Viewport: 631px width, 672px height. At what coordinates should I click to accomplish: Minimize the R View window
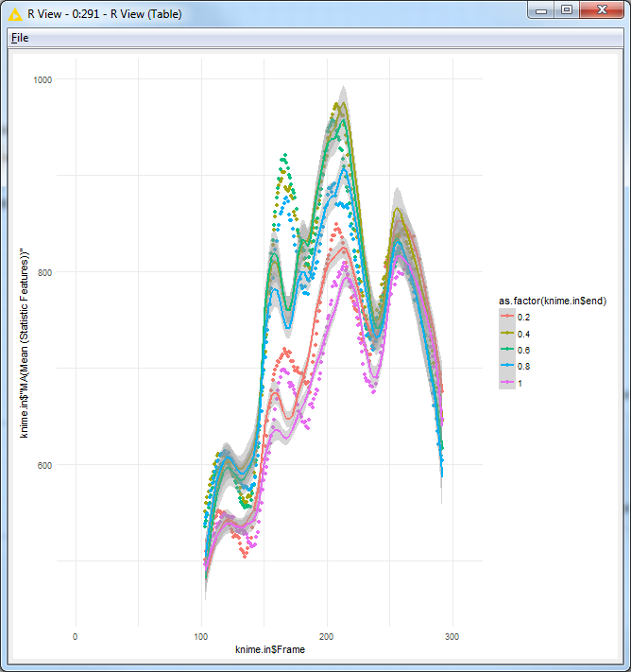tap(541, 11)
